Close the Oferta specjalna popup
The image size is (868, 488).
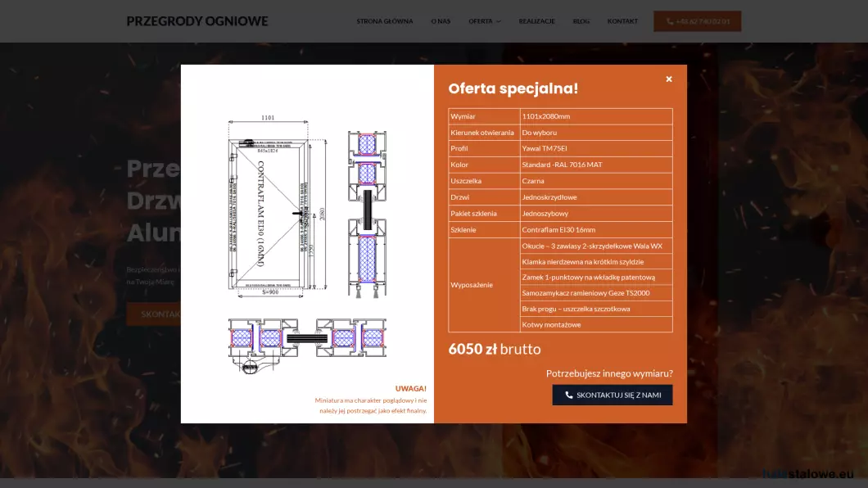point(669,79)
